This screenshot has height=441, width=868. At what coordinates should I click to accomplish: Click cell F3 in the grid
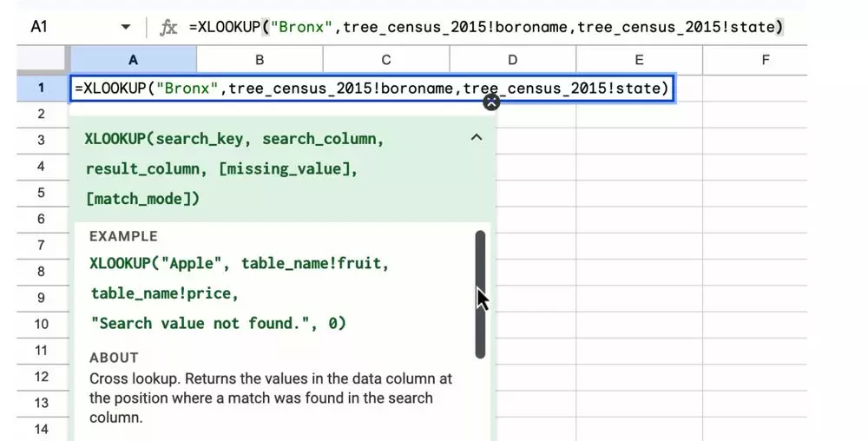(765, 141)
